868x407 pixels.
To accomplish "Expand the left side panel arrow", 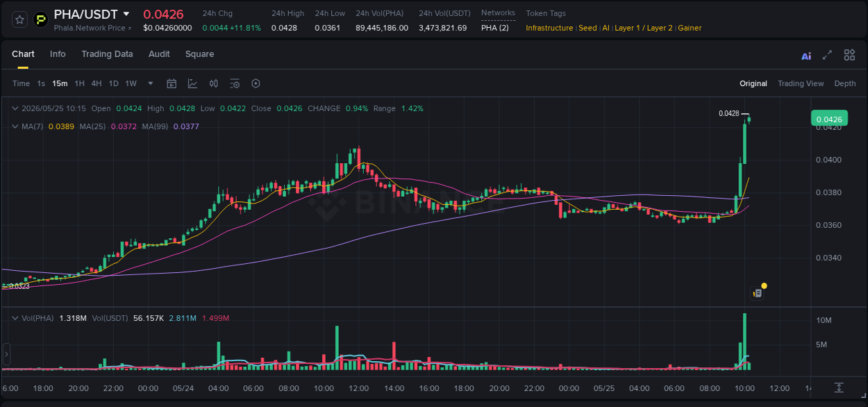I will 6,354.
